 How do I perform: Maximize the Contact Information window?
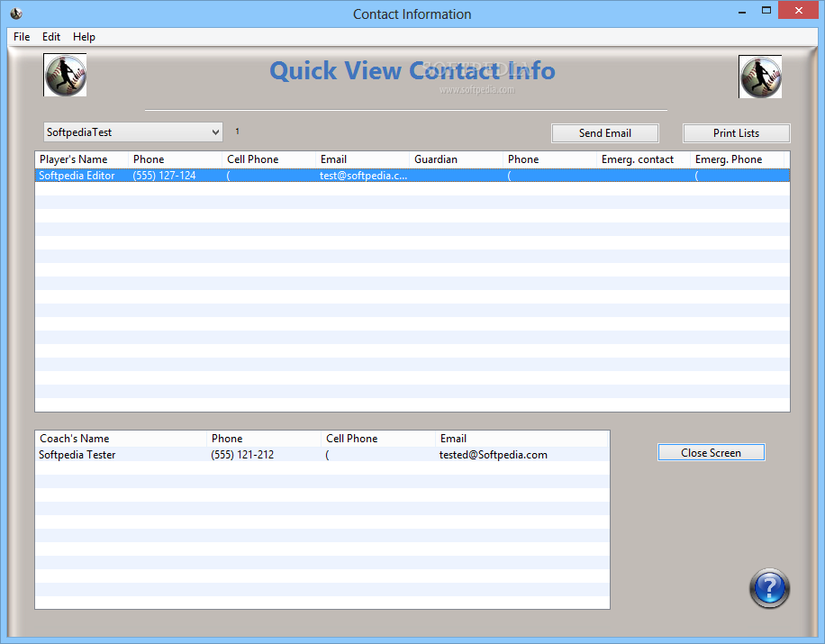pos(766,11)
